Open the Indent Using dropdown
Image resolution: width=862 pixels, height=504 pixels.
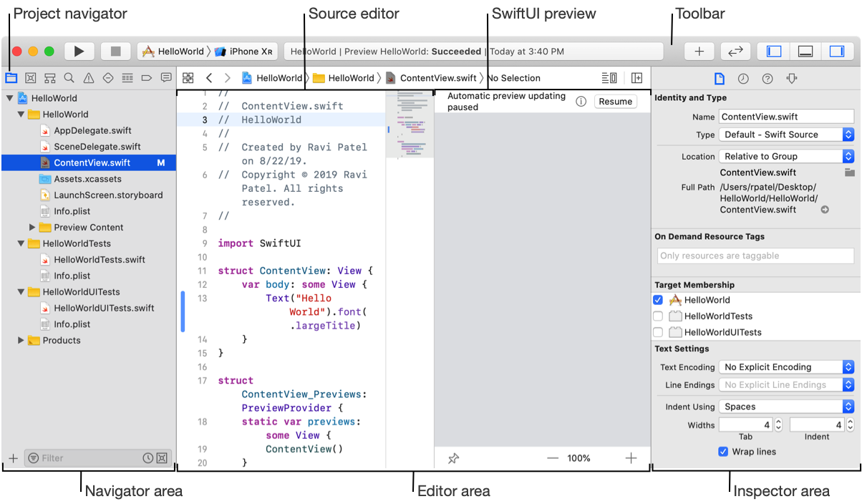click(786, 407)
